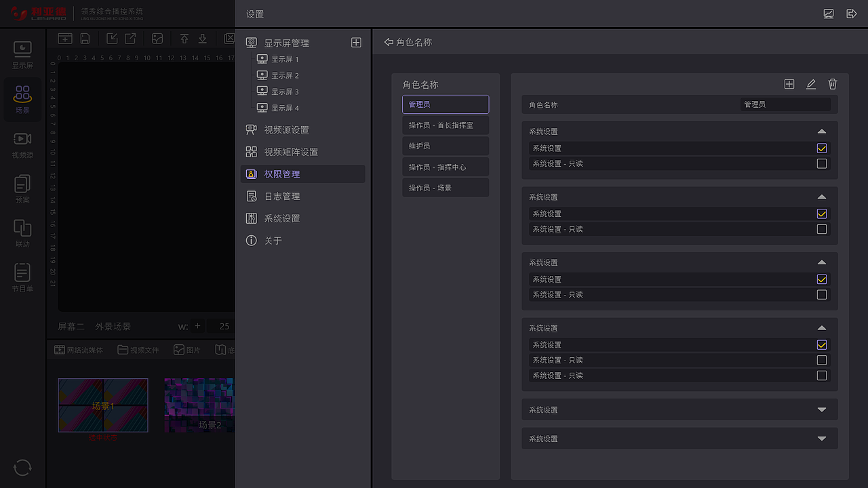Enable the first 系统设置 - 只读 checkbox
868x488 pixels.
pos(821,163)
